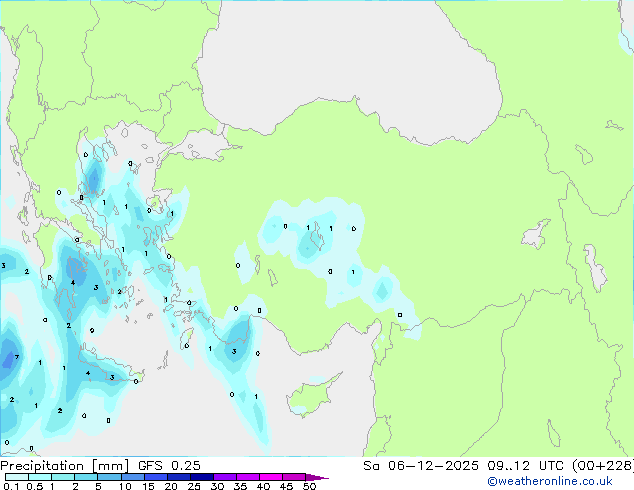Click the 'Precipitation [mm]' title text

point(65,466)
